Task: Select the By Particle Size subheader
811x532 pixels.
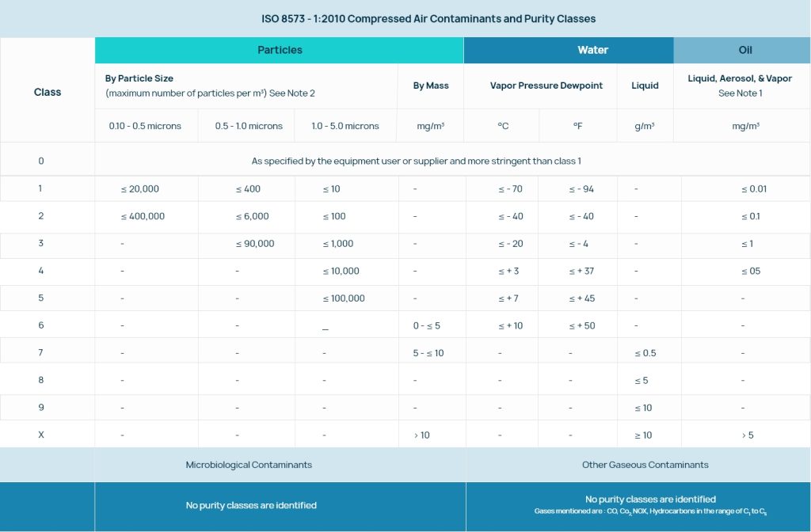Action: pyautogui.click(x=139, y=78)
